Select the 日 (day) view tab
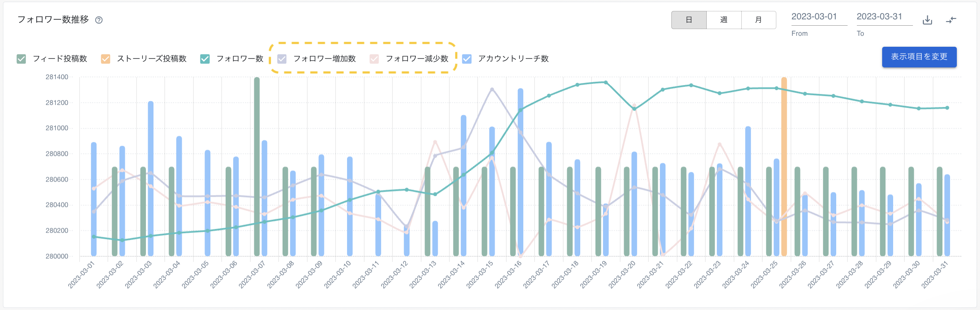980x310 pixels. [x=689, y=20]
